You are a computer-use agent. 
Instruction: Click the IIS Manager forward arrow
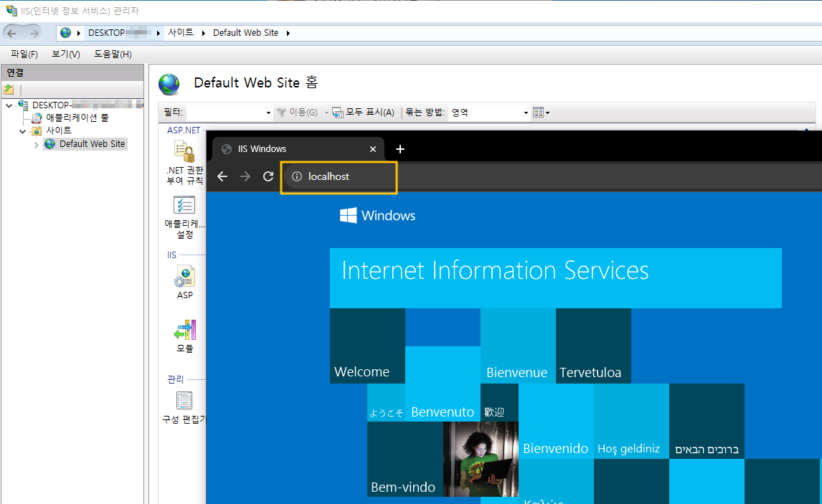click(34, 33)
